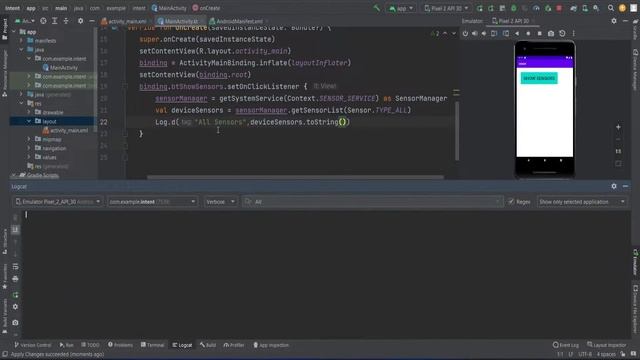
Task: Click Logcat side toolbar settings gear
Action: click(x=15, y=307)
